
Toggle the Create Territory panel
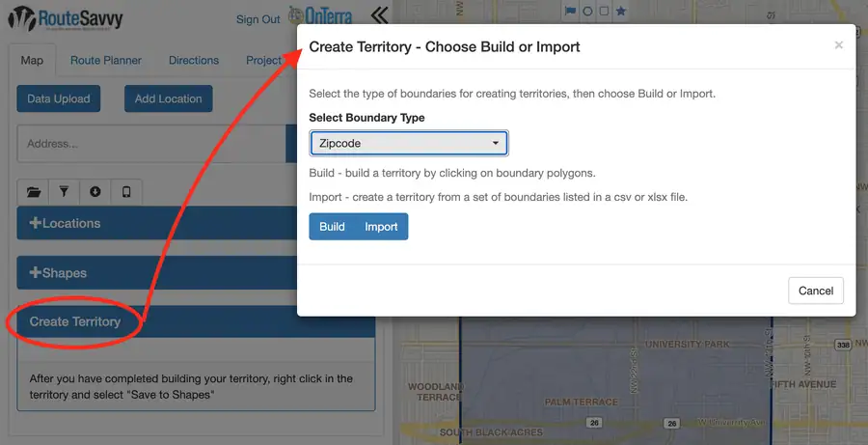[x=196, y=321]
